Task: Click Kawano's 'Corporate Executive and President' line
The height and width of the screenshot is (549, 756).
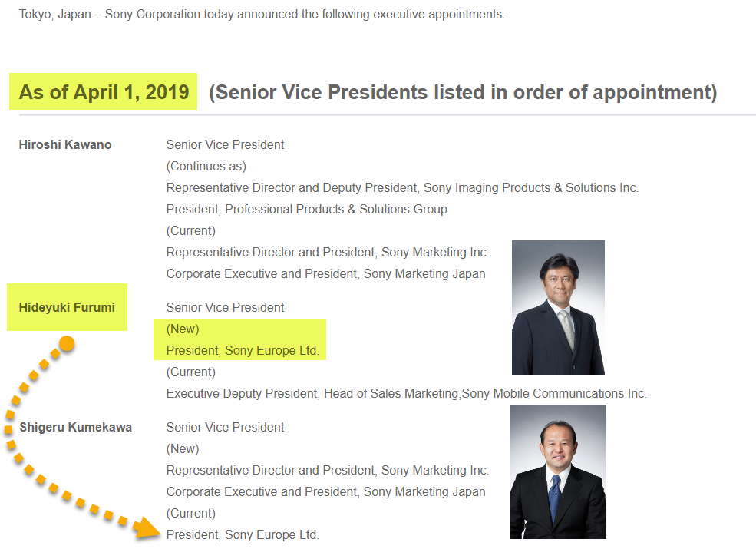Action: click(325, 273)
